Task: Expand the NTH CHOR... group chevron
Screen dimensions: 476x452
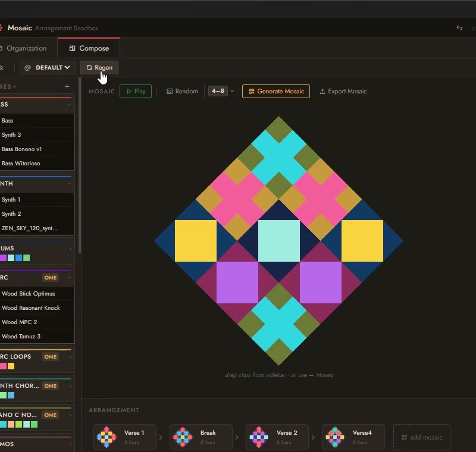Action: pos(70,386)
